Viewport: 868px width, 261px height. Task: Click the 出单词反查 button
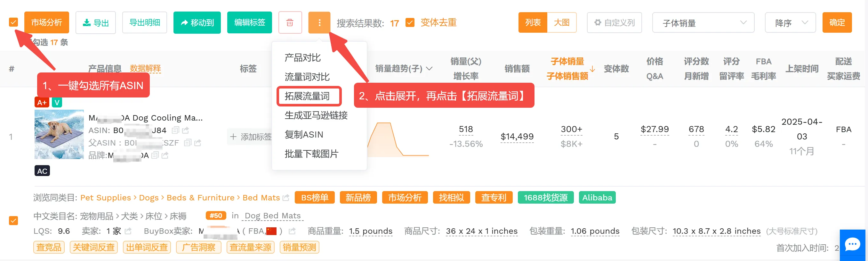pos(147,248)
